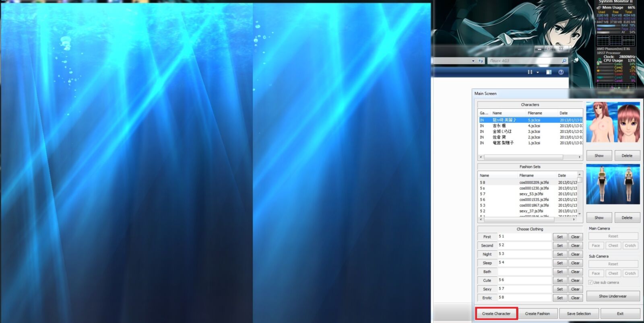Screen dimensions: 644x323
Task: Sort Fashion Sets by the Filename column
Action: (x=535, y=175)
